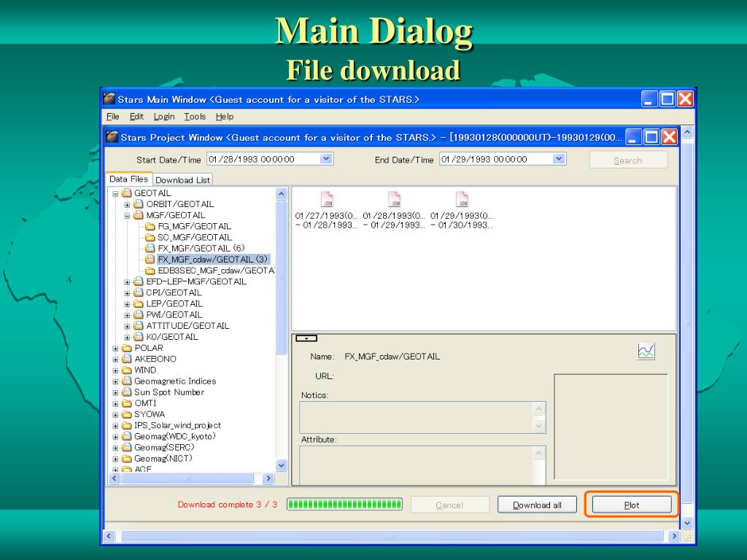Screen dimensions: 747x560
Task: Open the Tools menu
Action: click(195, 117)
